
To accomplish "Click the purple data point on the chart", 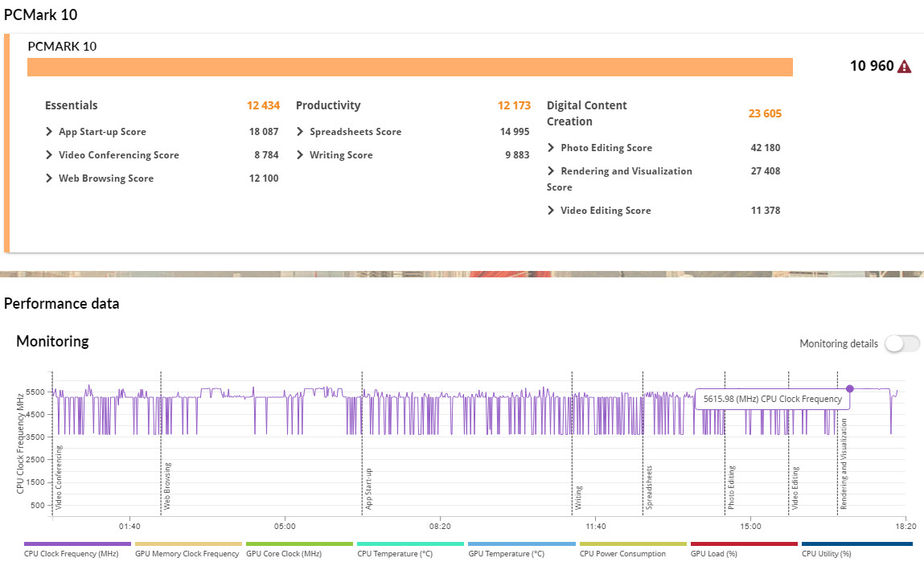I will [850, 389].
